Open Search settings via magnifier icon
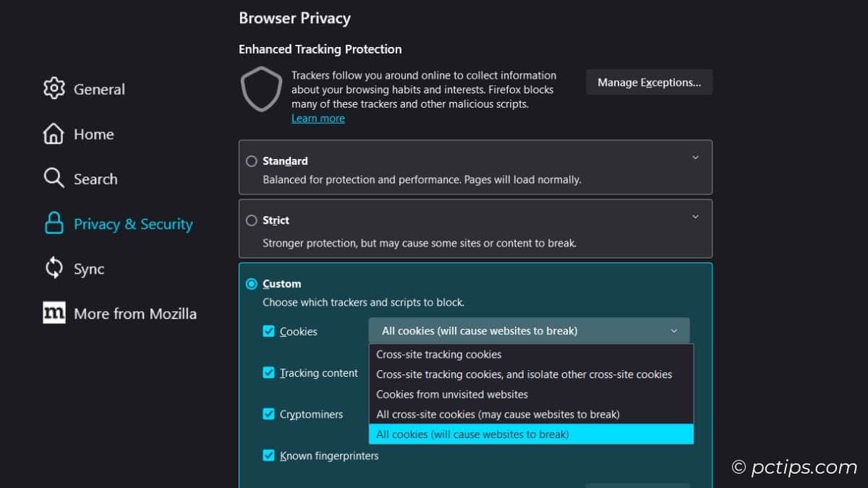 54,179
